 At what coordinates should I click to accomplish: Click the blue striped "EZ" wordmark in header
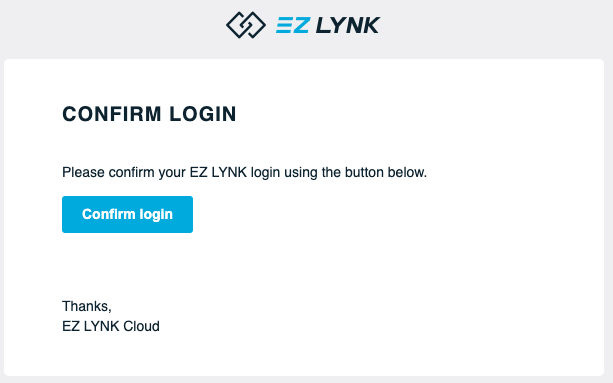[x=293, y=25]
